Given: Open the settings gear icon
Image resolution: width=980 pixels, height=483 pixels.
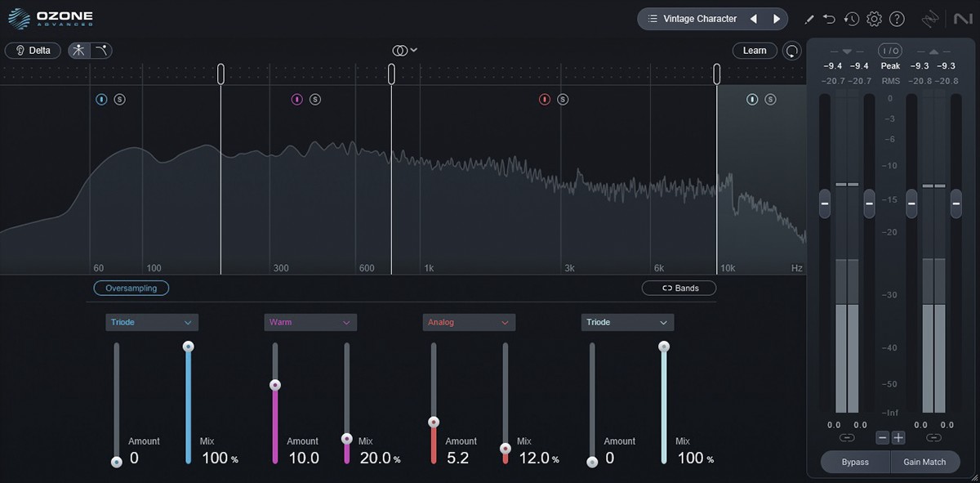Looking at the screenshot, I should (x=874, y=19).
